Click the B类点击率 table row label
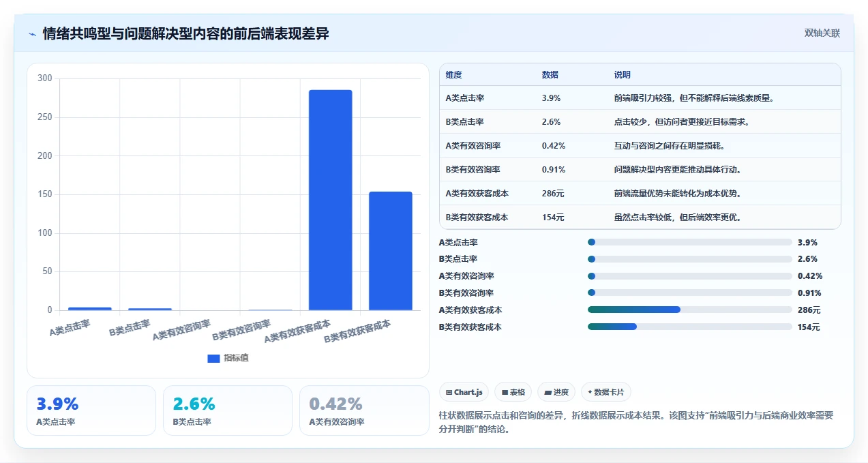868x463 pixels. [464, 121]
